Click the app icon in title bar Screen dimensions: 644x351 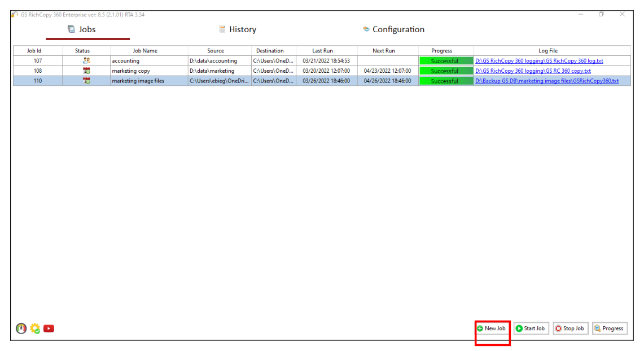[x=15, y=14]
